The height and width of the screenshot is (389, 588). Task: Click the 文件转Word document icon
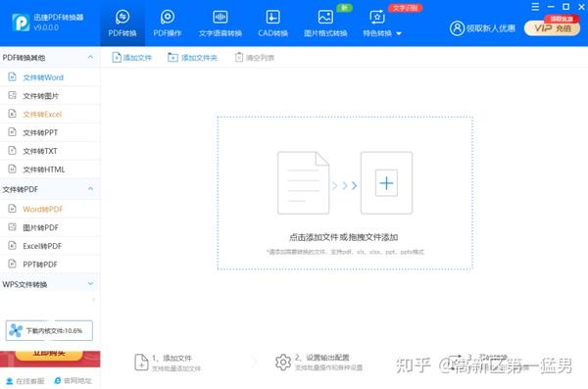13,76
